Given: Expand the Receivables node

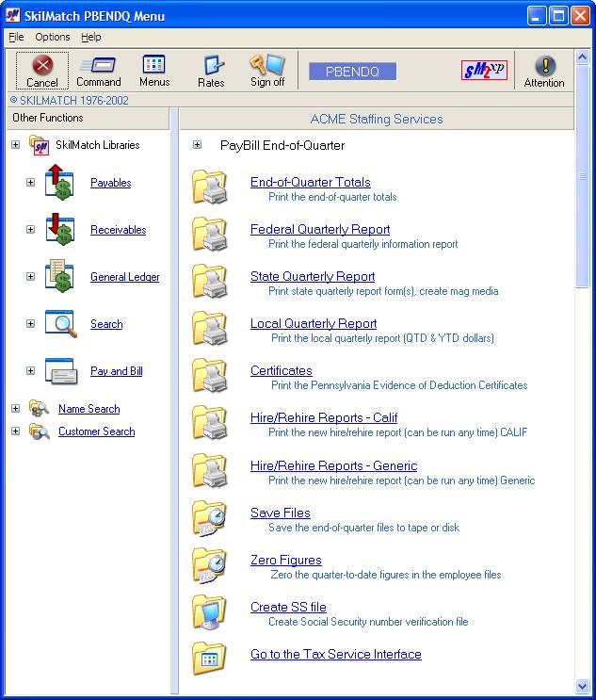Looking at the screenshot, I should point(30,230).
